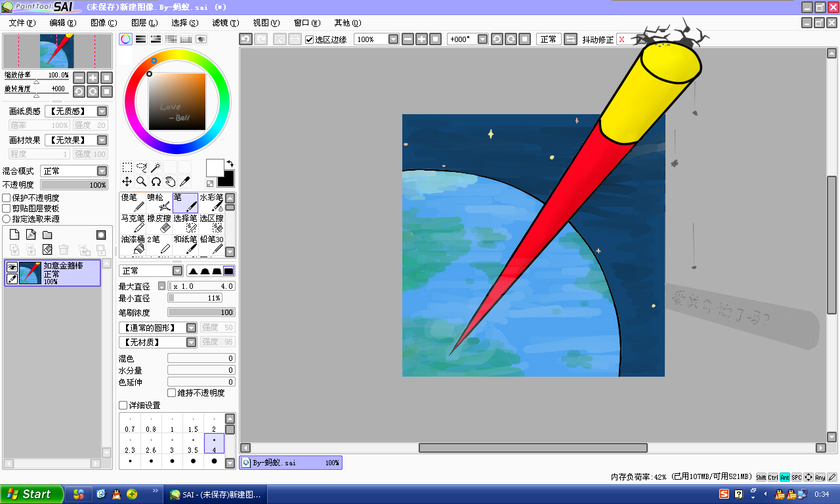Open the 编辑 (E) menu
Screen dimensions: 840x504
point(62,23)
